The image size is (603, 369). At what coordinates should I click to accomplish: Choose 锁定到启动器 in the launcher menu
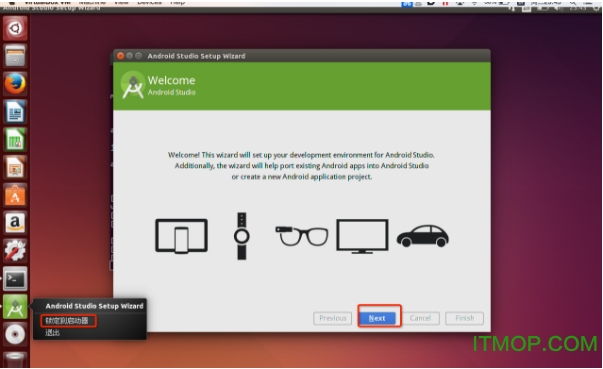tap(67, 321)
